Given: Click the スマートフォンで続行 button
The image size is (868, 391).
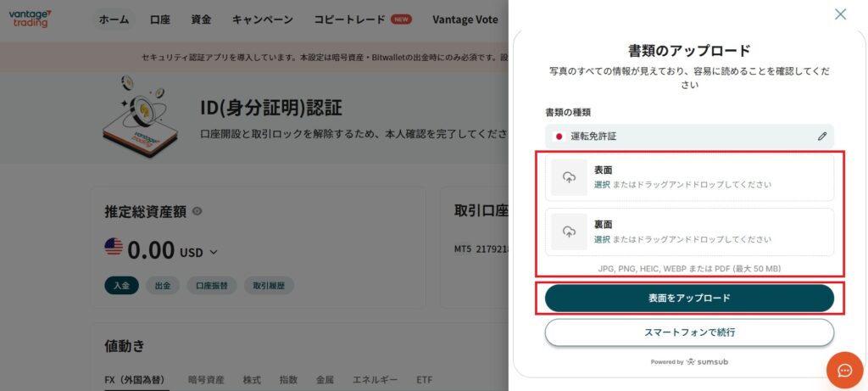Looking at the screenshot, I should pos(689,332).
